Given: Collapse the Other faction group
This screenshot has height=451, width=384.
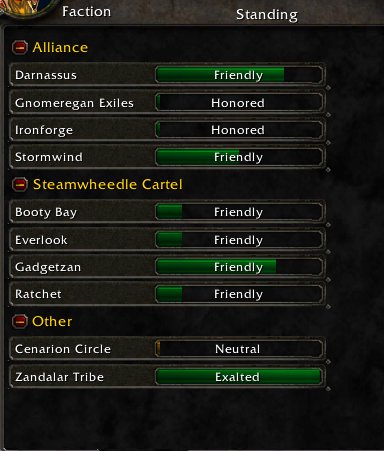Looking at the screenshot, I should [x=20, y=321].
